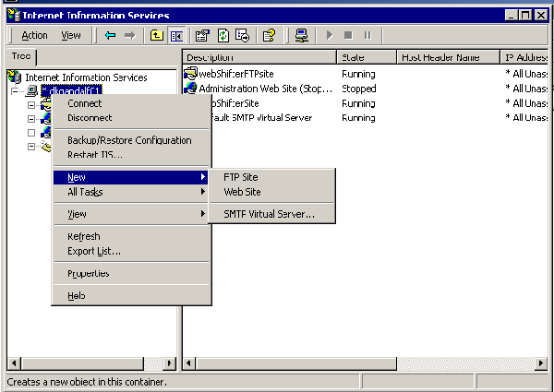Expand the View submenu in context menu
Viewport: 554px width, 392px height.
pyautogui.click(x=131, y=214)
